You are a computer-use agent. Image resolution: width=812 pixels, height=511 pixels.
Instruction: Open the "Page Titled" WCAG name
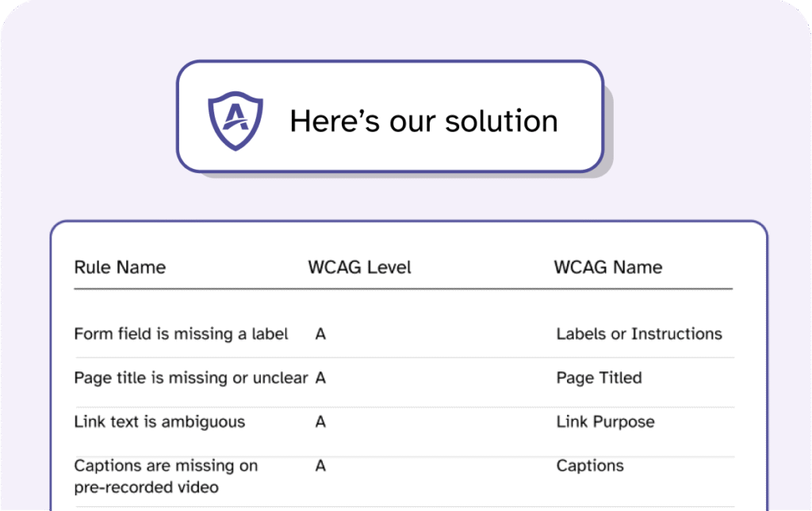tap(599, 378)
